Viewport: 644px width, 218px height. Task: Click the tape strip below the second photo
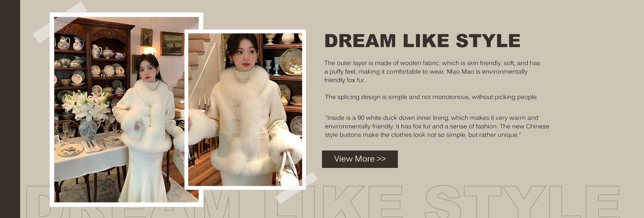click(x=296, y=188)
